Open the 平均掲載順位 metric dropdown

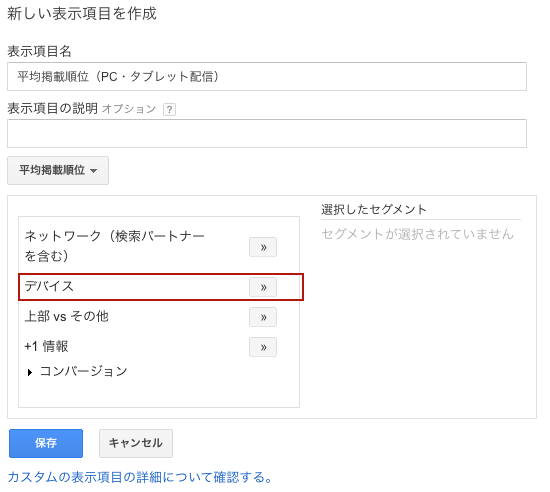click(x=58, y=170)
